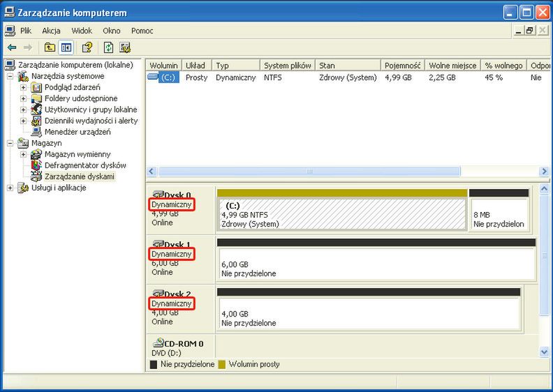The height and width of the screenshot is (392, 553).
Task: Click the title bar computer management icon
Action: [10, 12]
